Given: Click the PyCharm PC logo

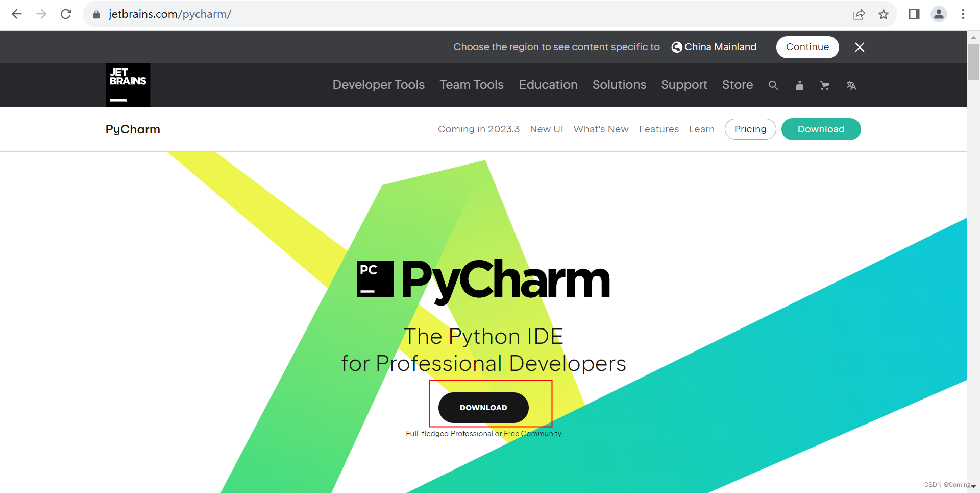Looking at the screenshot, I should pyautogui.click(x=374, y=279).
